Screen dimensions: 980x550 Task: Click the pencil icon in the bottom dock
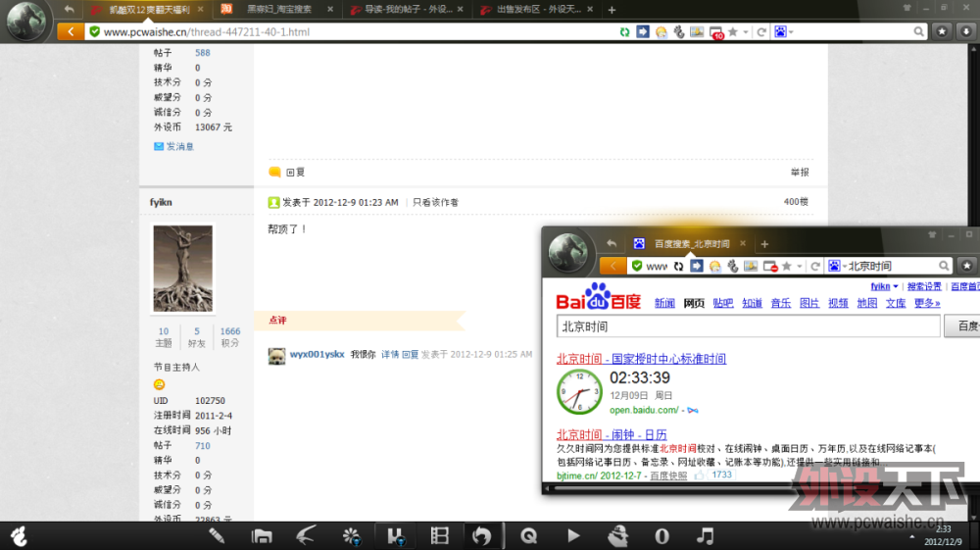tap(217, 536)
